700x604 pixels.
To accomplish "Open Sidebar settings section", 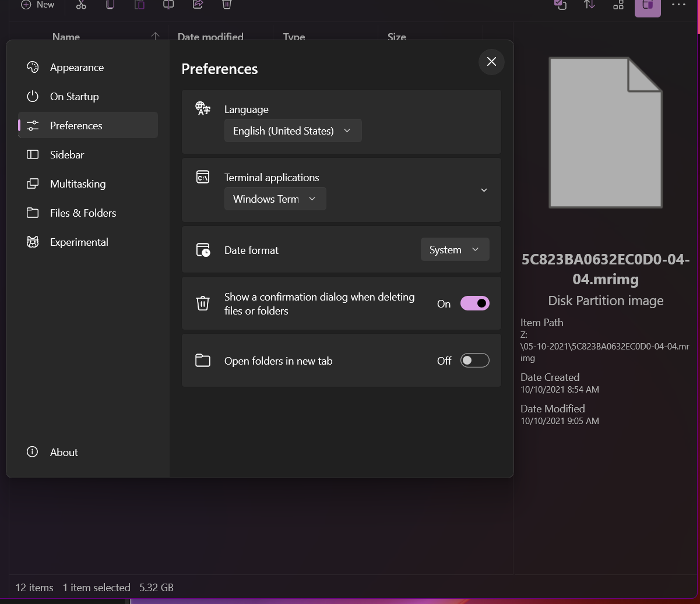I will click(x=88, y=154).
